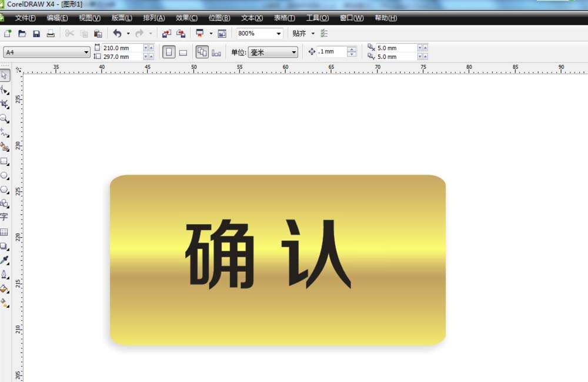This screenshot has width=588, height=382.
Task: Open the 800% zoom level dropdown
Action: pos(278,34)
